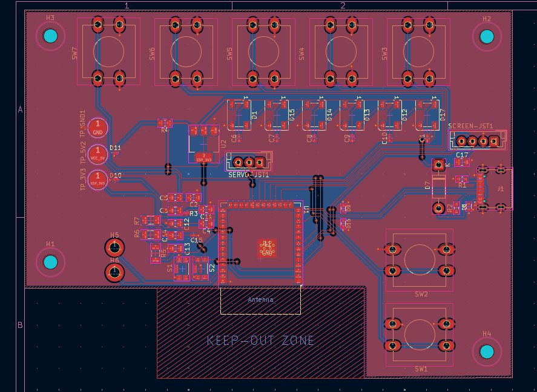The width and height of the screenshot is (537, 392).
Task: Click the C10 capacitor label
Action: click(384, 138)
